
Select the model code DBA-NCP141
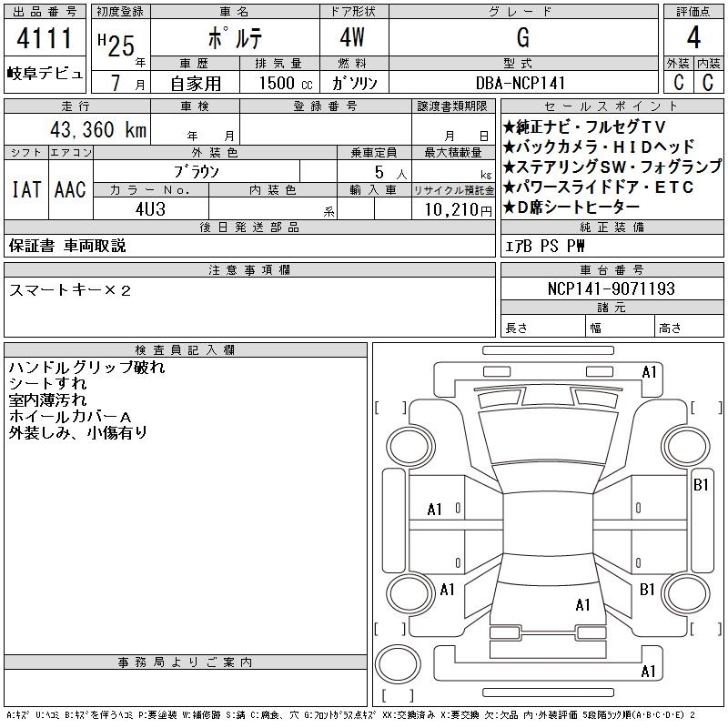click(x=521, y=83)
